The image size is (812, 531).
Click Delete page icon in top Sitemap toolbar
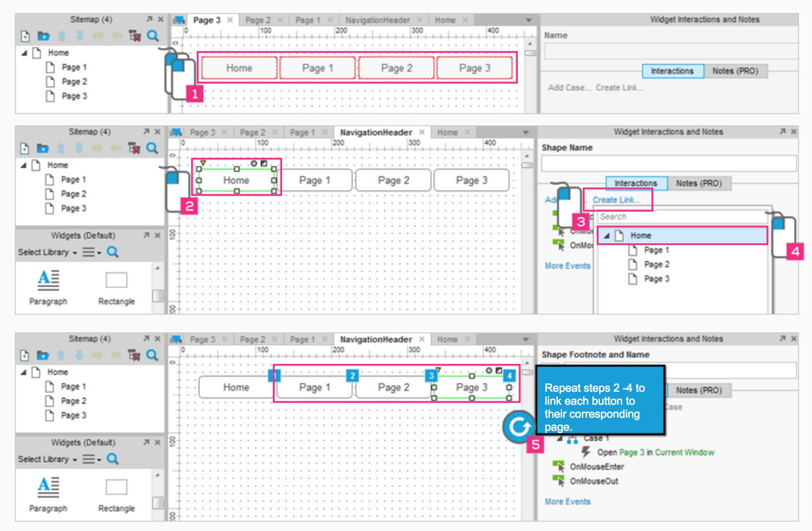click(x=135, y=36)
